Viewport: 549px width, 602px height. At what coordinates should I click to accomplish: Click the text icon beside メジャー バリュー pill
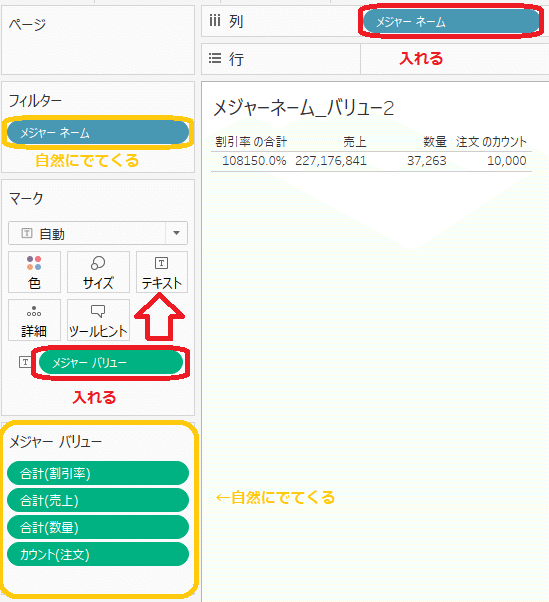(x=25, y=362)
